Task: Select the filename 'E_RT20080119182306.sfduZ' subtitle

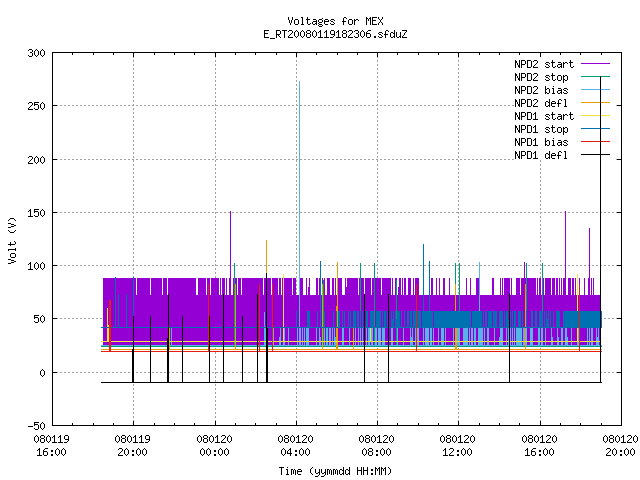Action: 335,34
